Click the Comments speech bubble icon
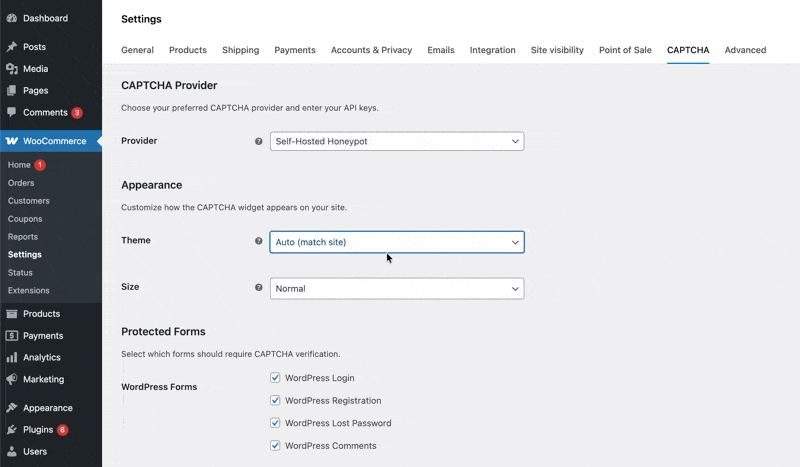Screen dimensions: 800x467 coord(11,112)
